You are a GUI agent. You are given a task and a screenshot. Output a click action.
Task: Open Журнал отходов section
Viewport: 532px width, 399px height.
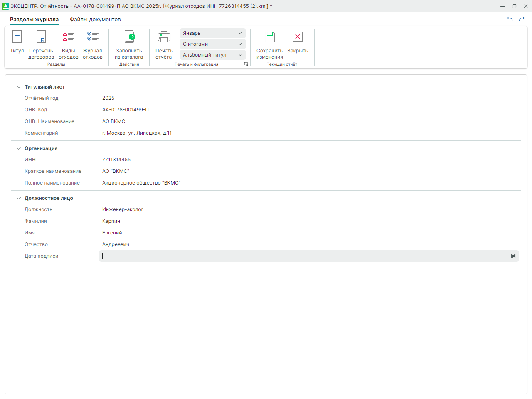[x=92, y=37]
